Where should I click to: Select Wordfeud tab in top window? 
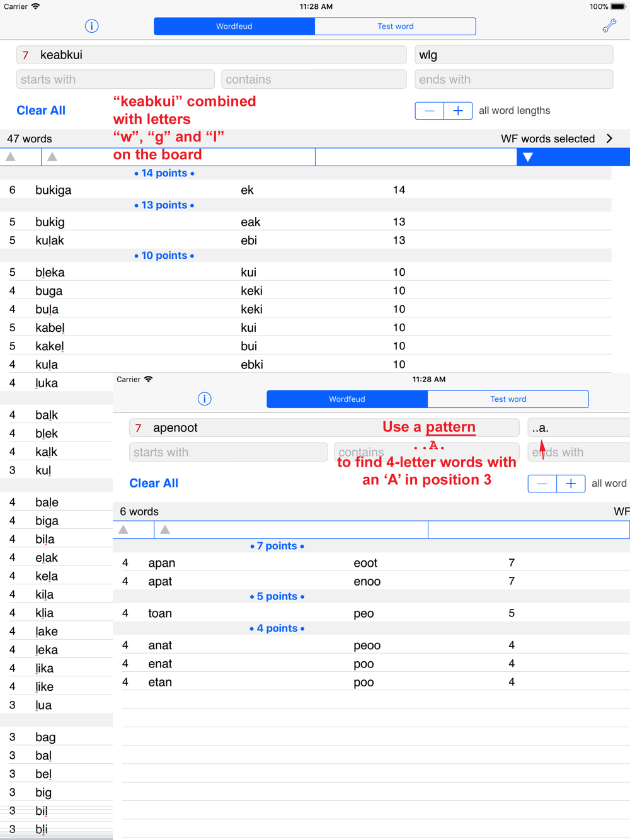pyautogui.click(x=234, y=26)
